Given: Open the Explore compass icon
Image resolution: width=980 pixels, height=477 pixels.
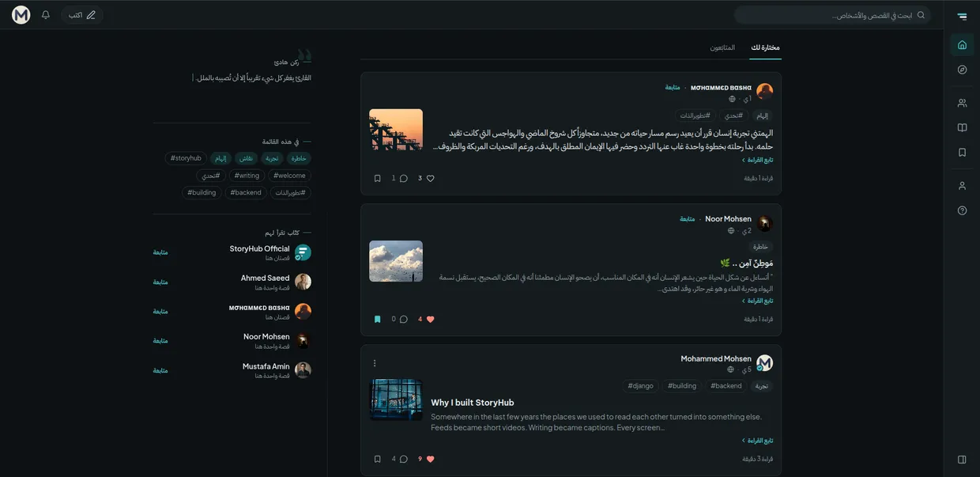Looking at the screenshot, I should pyautogui.click(x=962, y=70).
